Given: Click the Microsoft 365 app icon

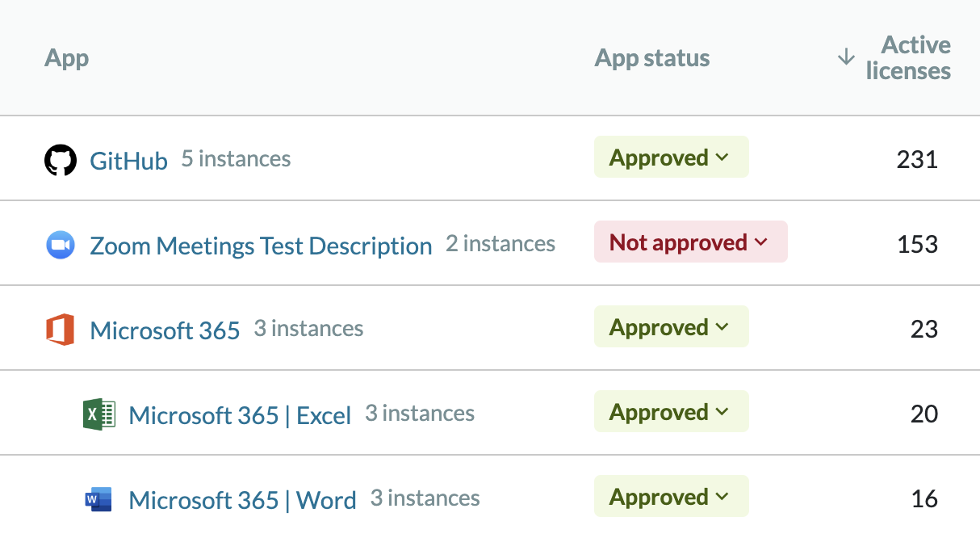Looking at the screenshot, I should pos(60,328).
